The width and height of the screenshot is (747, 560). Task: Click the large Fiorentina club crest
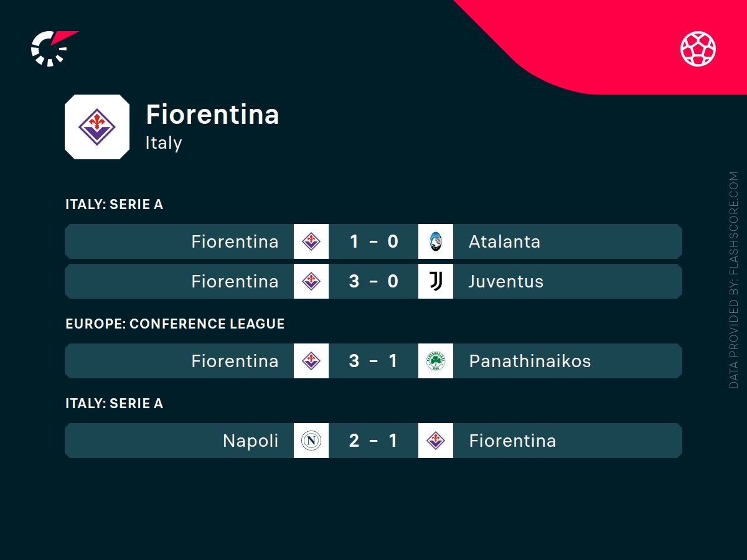pos(97,127)
